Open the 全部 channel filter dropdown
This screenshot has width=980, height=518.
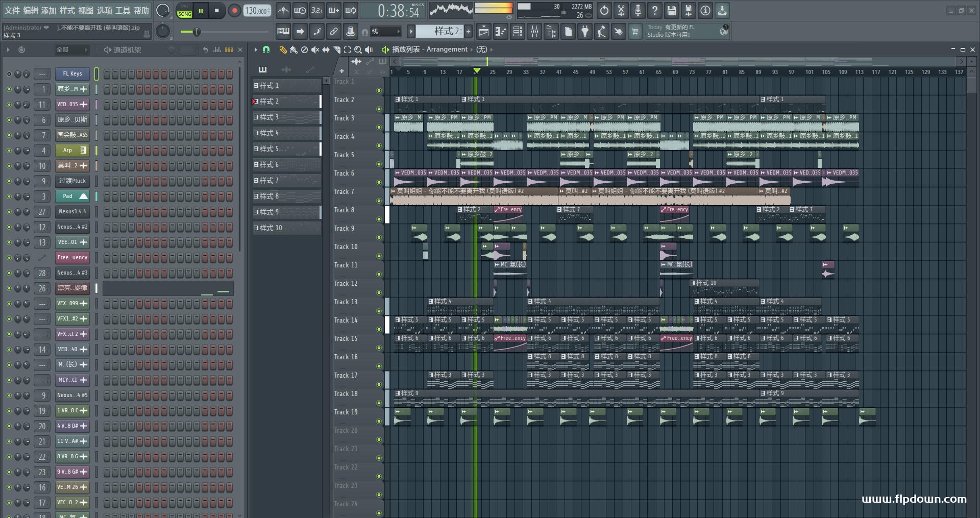coord(71,50)
